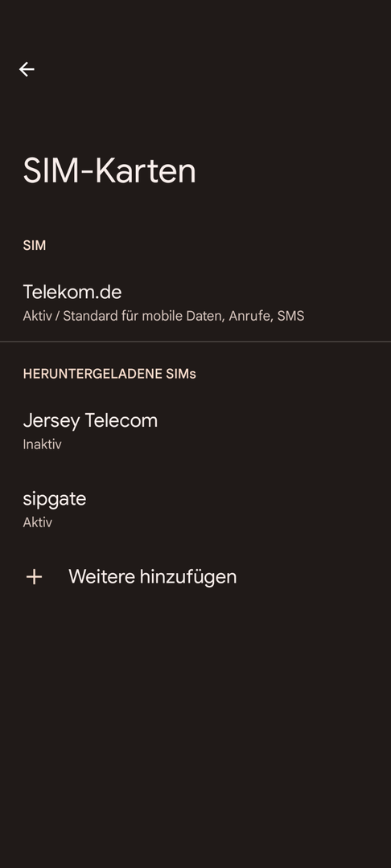Image resolution: width=391 pixels, height=868 pixels.
Task: Tap the plus icon to add SIM
Action: (x=34, y=577)
